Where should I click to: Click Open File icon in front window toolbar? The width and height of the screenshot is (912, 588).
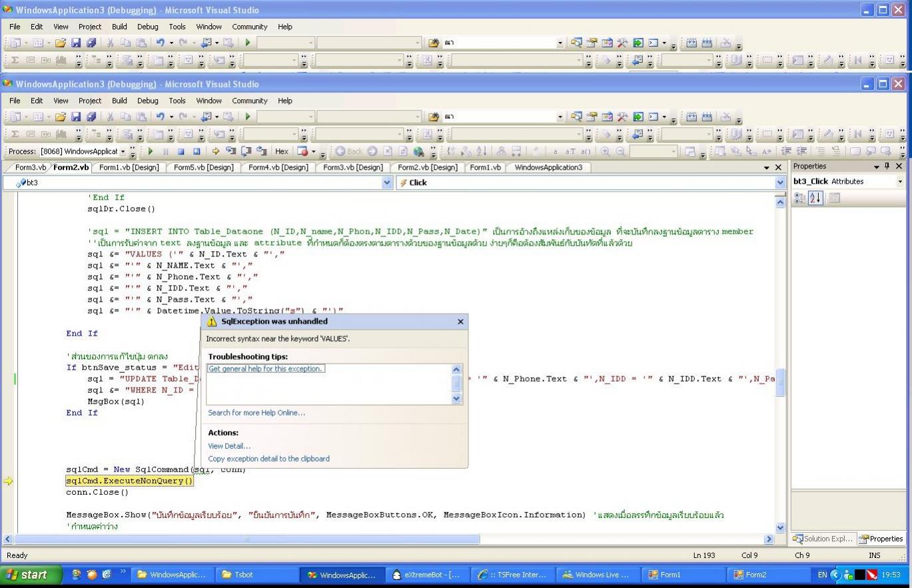[61, 117]
